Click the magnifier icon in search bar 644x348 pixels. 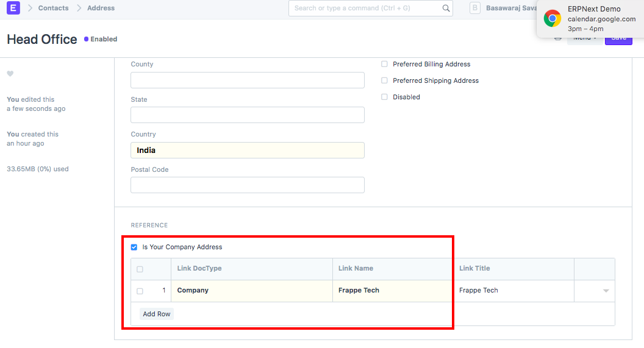pyautogui.click(x=446, y=9)
